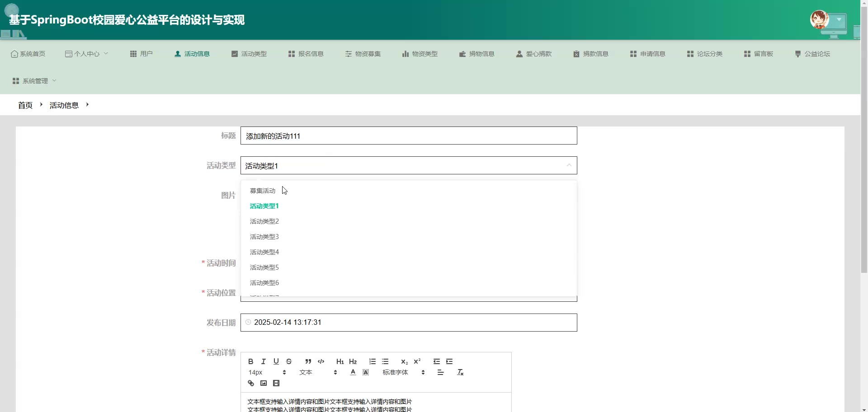
Task: Click the 首页 breadcrumb link
Action: click(25, 105)
